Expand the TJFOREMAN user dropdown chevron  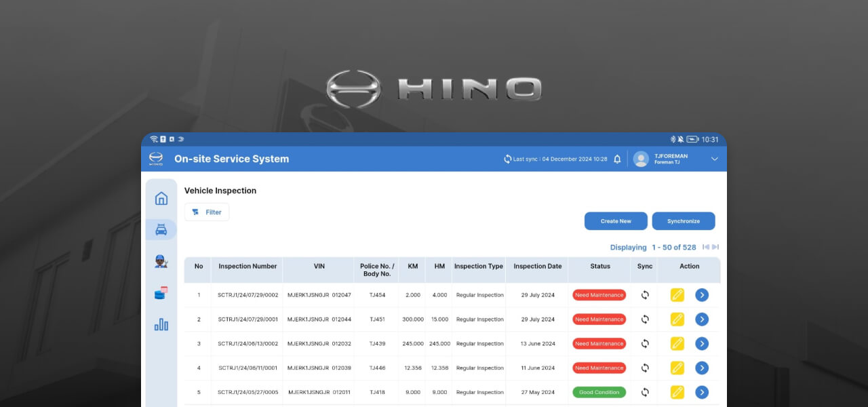pos(714,159)
